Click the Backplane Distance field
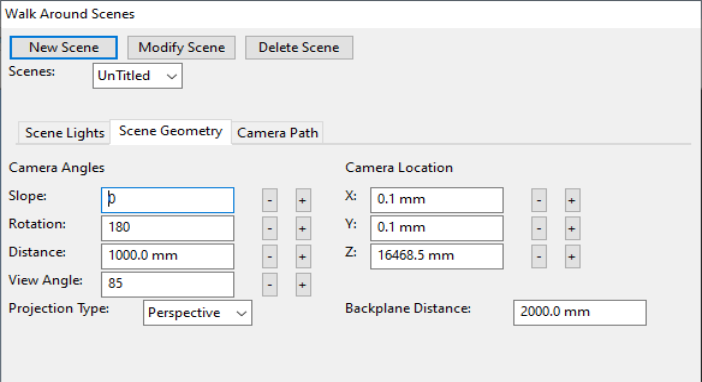This screenshot has width=702, height=382. pos(580,313)
